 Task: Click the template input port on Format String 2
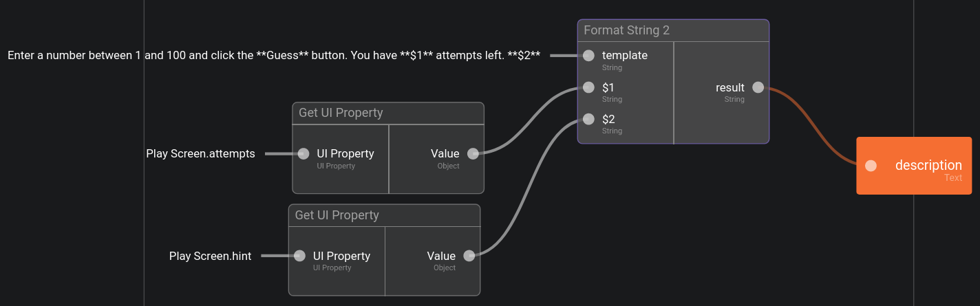[x=588, y=56]
